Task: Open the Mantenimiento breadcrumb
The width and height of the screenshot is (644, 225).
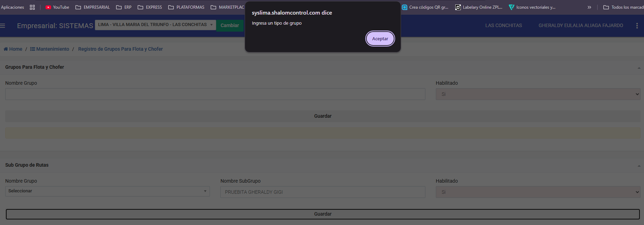Action: pyautogui.click(x=50, y=49)
